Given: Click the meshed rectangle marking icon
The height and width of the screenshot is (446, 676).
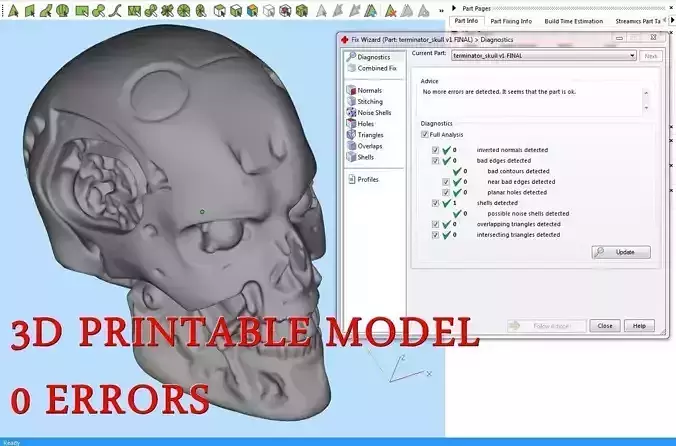Looking at the screenshot, I should tap(134, 10).
